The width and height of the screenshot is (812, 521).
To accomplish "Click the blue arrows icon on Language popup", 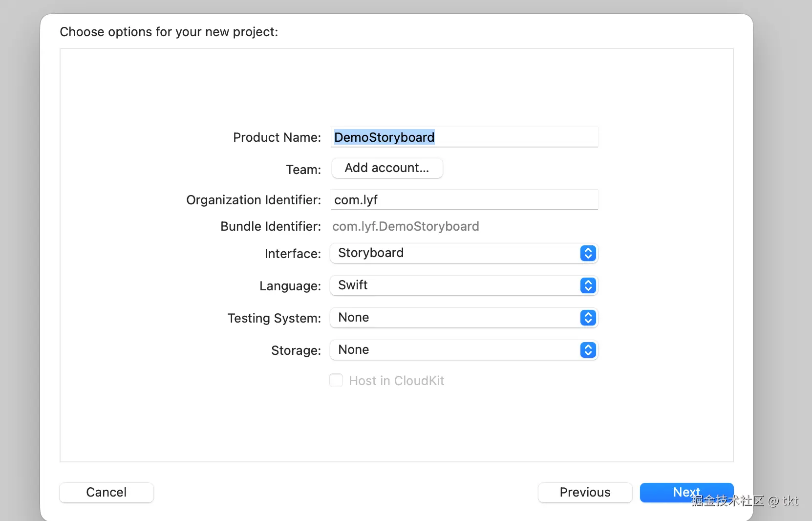I will 588,285.
